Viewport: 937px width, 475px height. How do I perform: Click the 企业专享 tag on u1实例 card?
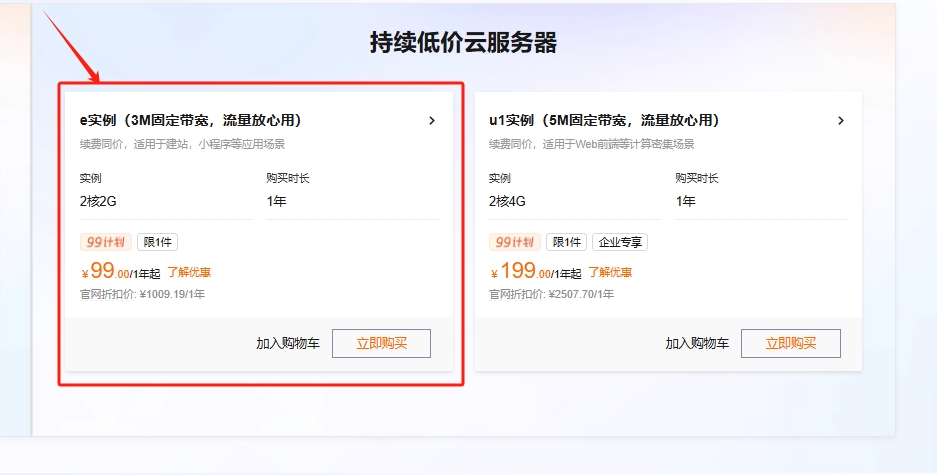click(620, 242)
